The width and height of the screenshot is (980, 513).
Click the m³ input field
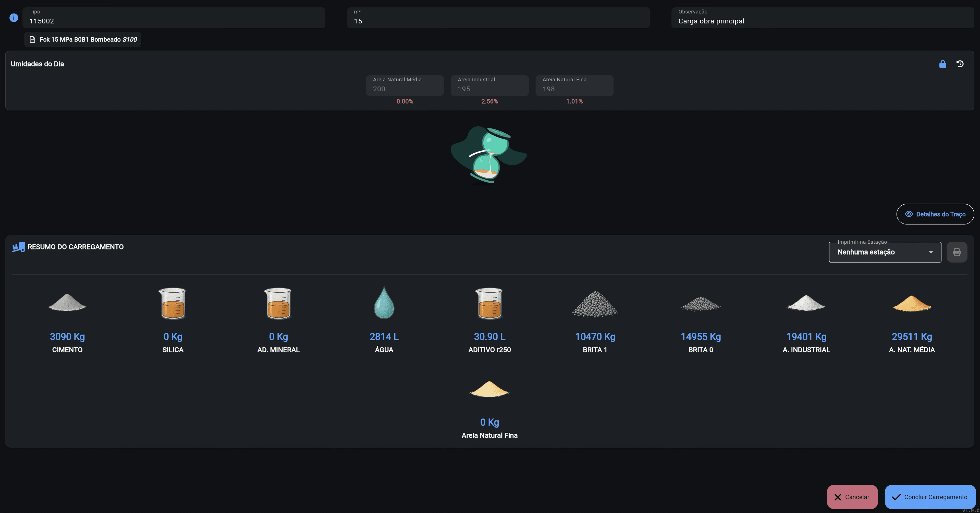[498, 18]
